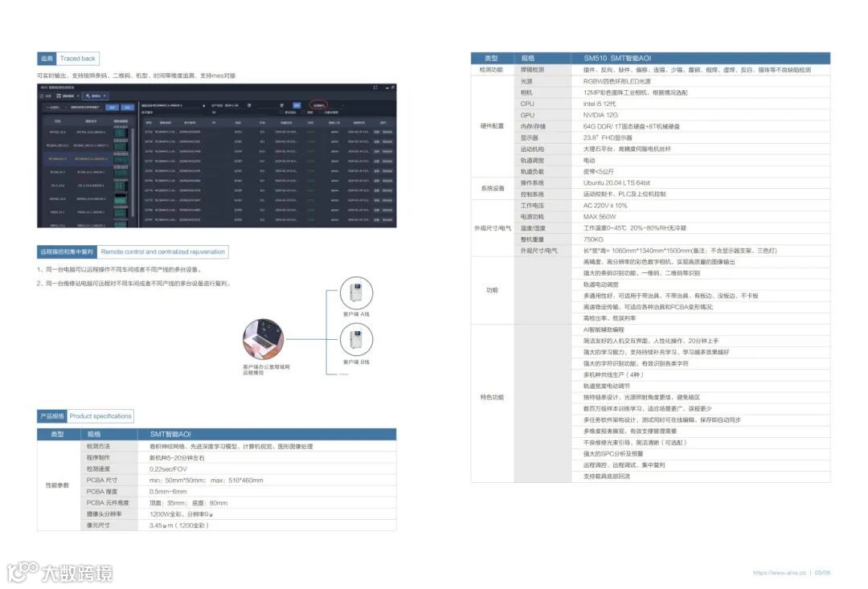This screenshot has height=589, width=868.
Task: Click the 12MP彩色面阵工业相机 cell
Action: [x=701, y=92]
